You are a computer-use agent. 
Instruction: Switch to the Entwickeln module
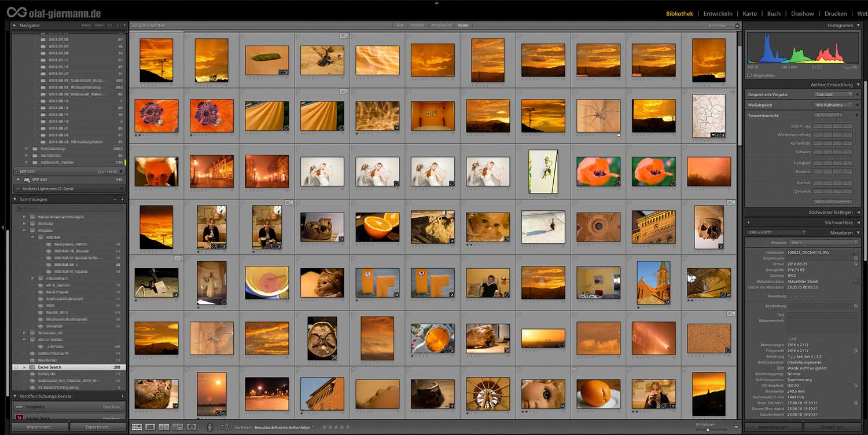(x=718, y=13)
